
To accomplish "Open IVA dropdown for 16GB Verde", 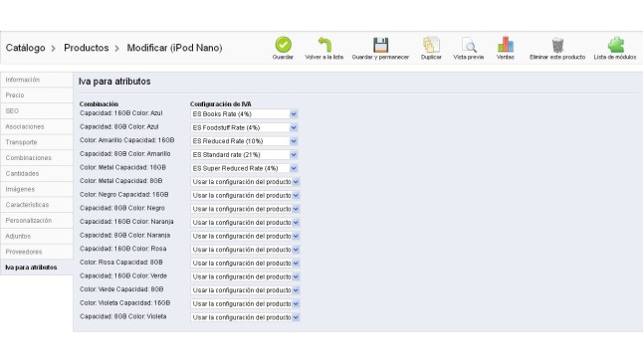I will point(245,276).
